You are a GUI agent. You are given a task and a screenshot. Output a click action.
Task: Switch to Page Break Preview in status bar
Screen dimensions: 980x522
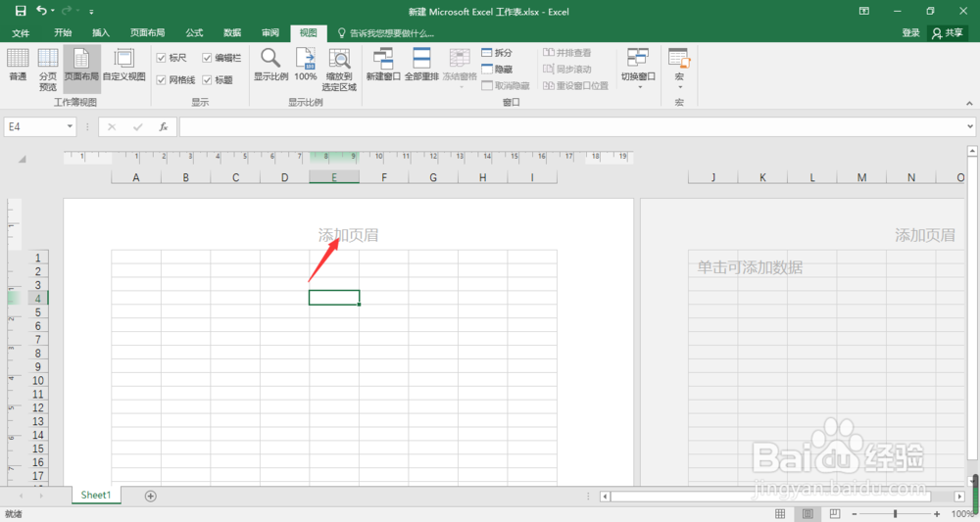point(835,514)
